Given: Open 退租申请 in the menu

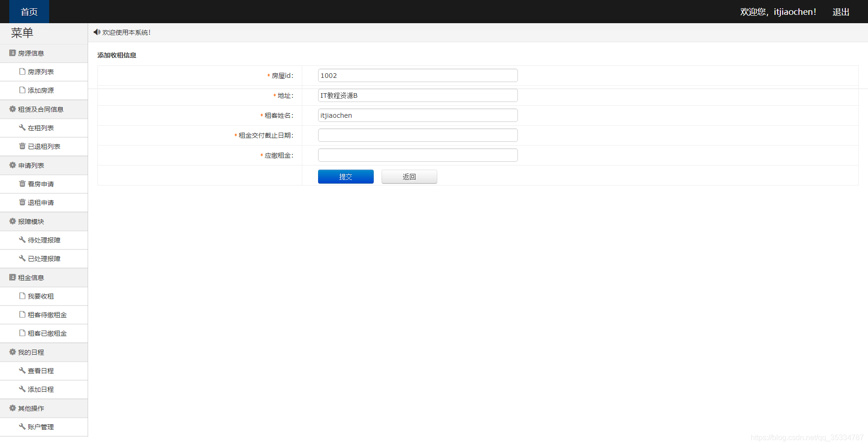Looking at the screenshot, I should (x=44, y=203).
